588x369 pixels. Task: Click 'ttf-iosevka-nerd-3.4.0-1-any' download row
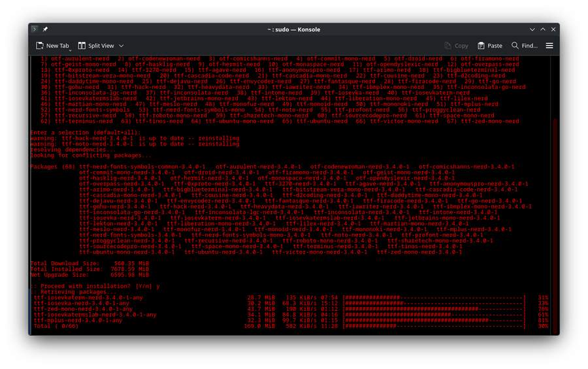click(291, 304)
